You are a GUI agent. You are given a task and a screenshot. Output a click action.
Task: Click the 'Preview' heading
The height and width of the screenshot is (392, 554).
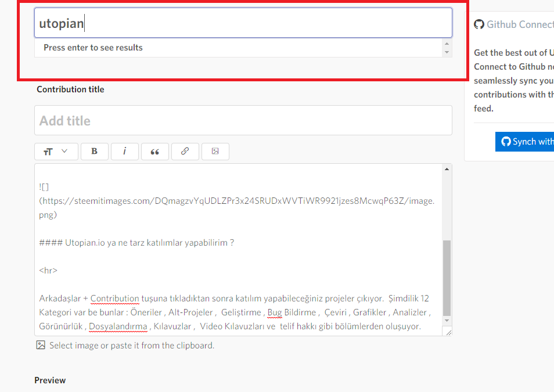[50, 380]
